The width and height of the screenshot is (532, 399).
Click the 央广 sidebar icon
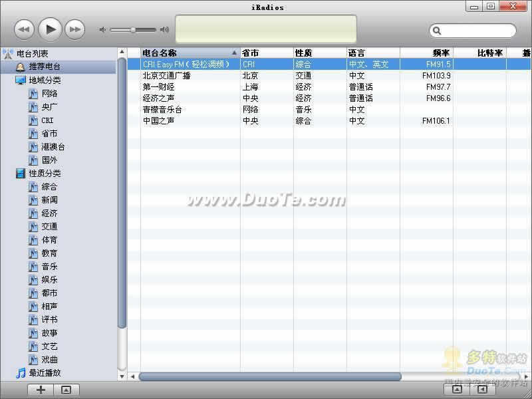tap(33, 107)
